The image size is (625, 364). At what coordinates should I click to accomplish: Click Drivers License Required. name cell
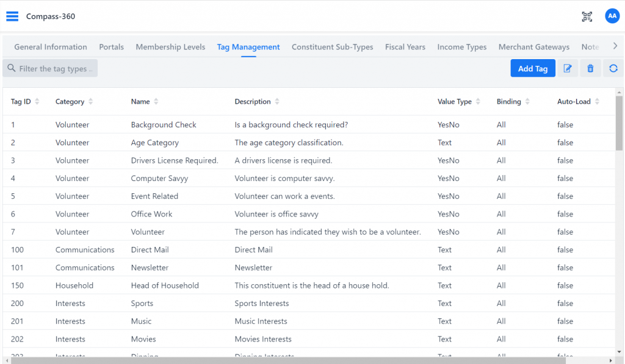(x=175, y=160)
